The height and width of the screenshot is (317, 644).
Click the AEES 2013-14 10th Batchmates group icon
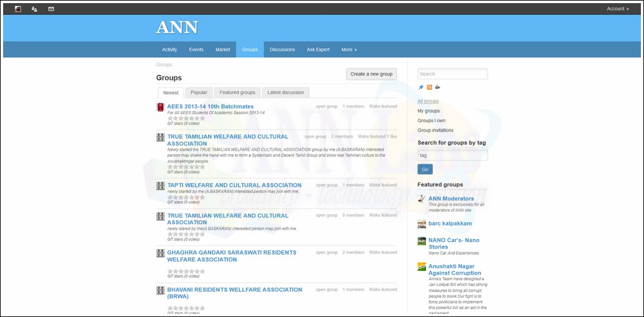(160, 107)
